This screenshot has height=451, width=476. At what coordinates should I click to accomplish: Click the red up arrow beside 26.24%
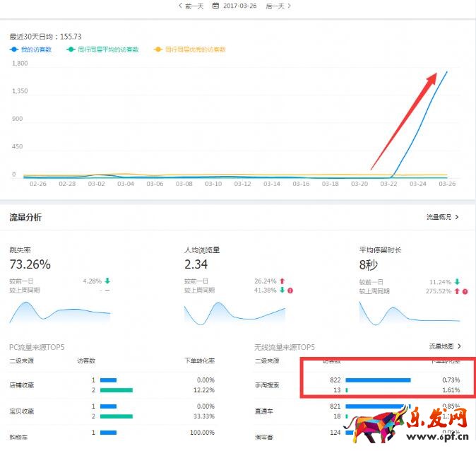pos(282,281)
